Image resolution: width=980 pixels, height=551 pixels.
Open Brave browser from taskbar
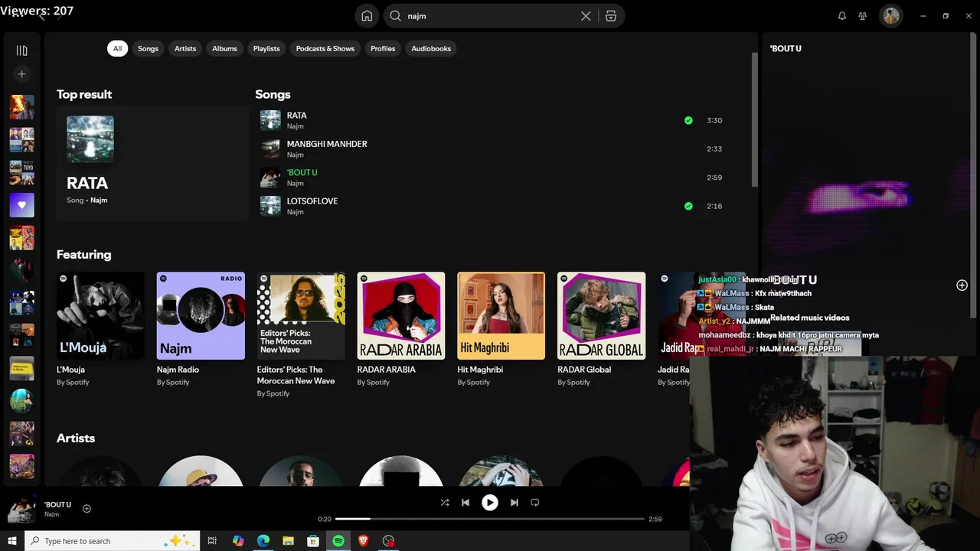364,541
